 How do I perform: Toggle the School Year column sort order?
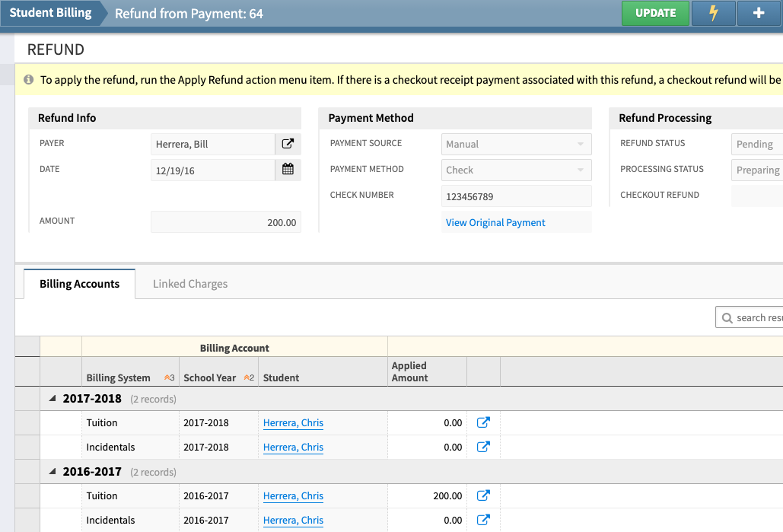pos(249,377)
